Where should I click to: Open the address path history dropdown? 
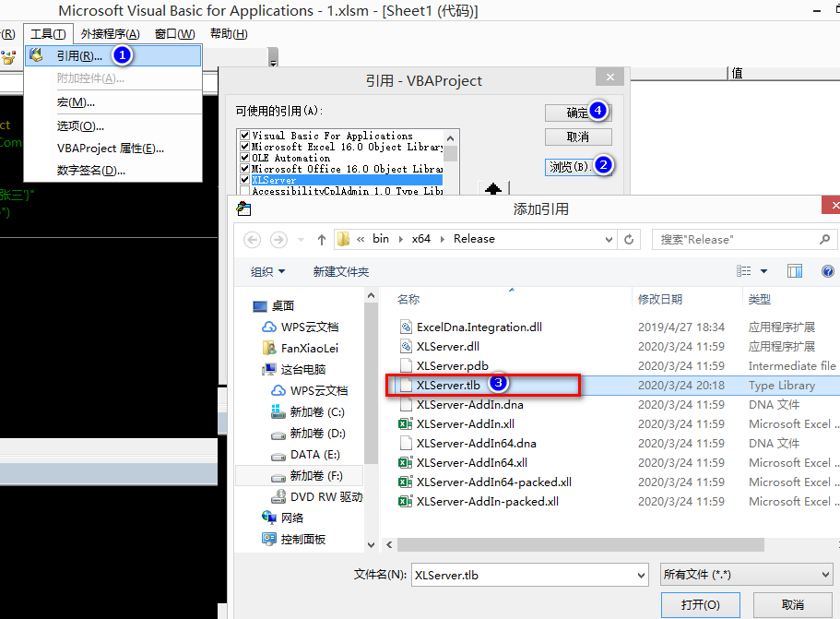(609, 240)
